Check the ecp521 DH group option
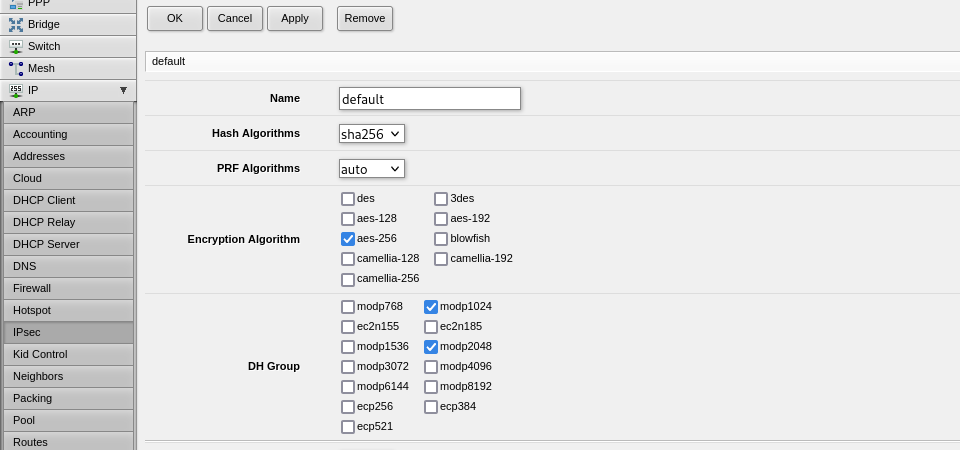This screenshot has height=450, width=960. pos(348,427)
